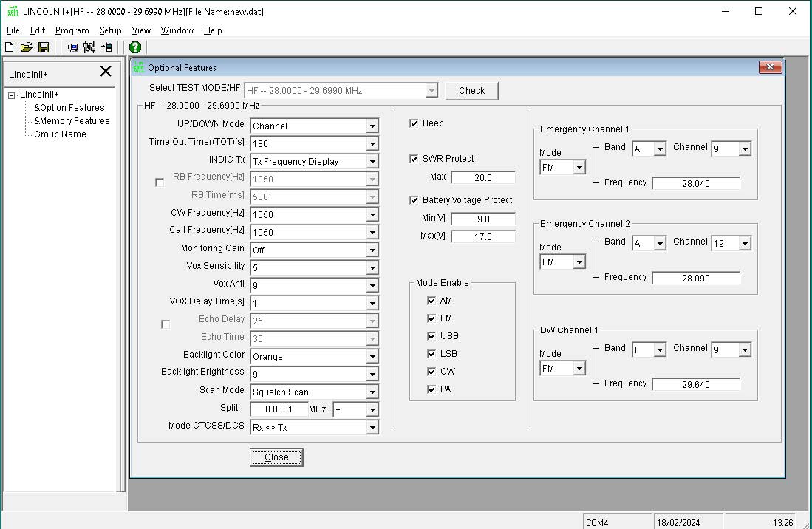Open Emergency Channel 1 Band dropdown
Viewport: 812px width, 529px height.
coord(660,149)
